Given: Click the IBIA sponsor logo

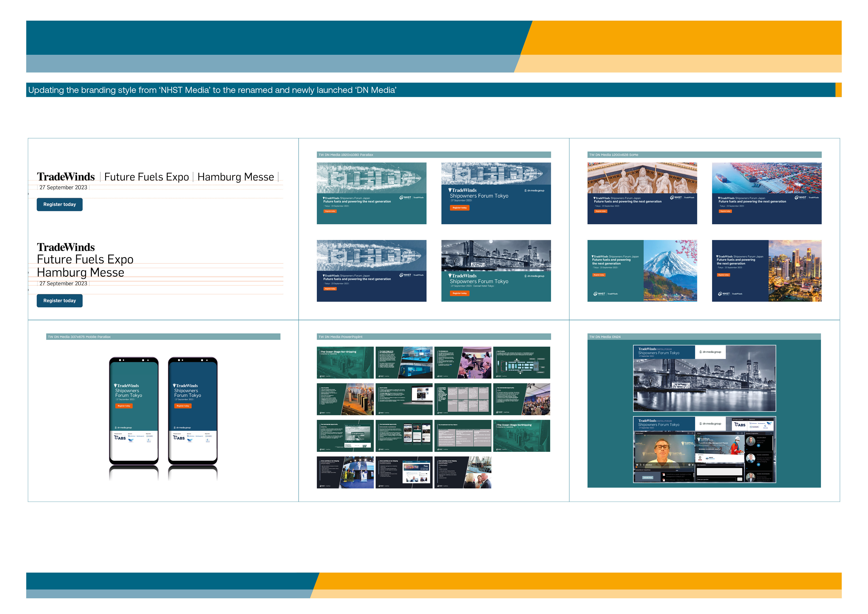Looking at the screenshot, I should coord(766,427).
